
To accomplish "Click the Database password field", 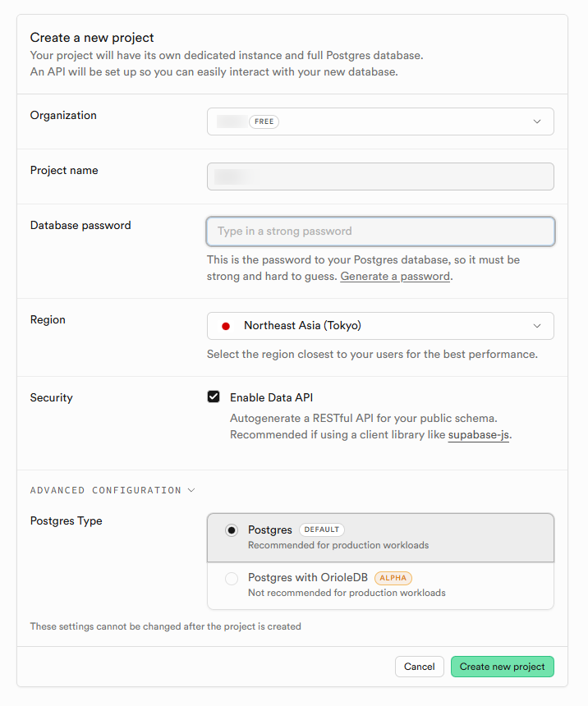I will pos(380,232).
